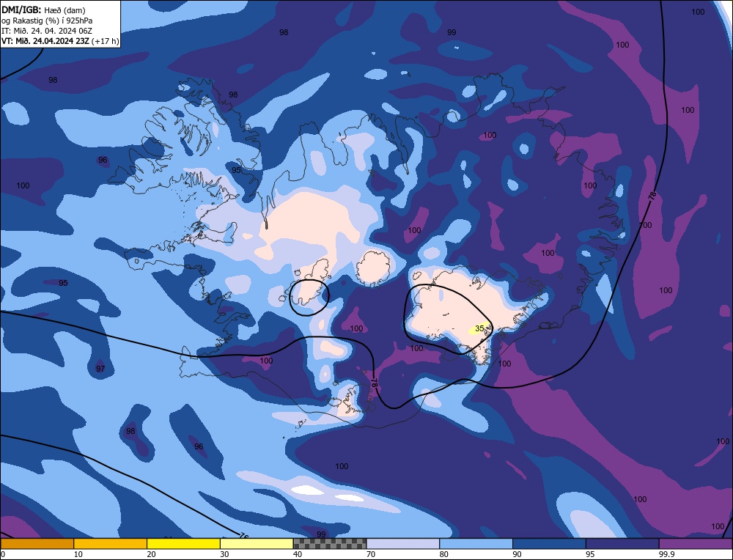
Task: Click the "99.9" tick on the legend scale
Action: pyautogui.click(x=666, y=554)
